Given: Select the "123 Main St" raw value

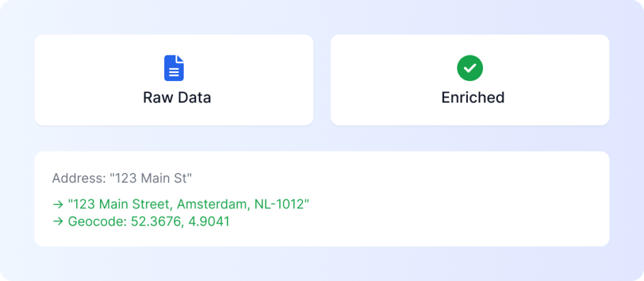Looking at the screenshot, I should click(151, 179).
